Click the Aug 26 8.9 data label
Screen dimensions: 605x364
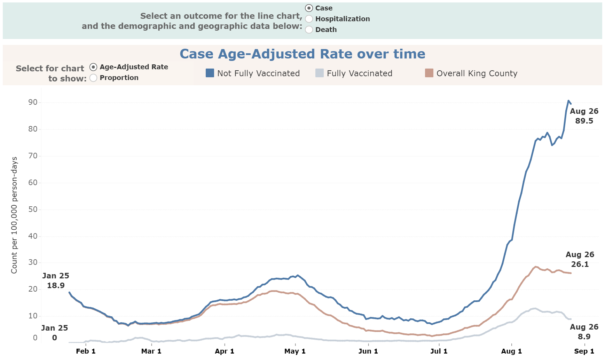584,332
